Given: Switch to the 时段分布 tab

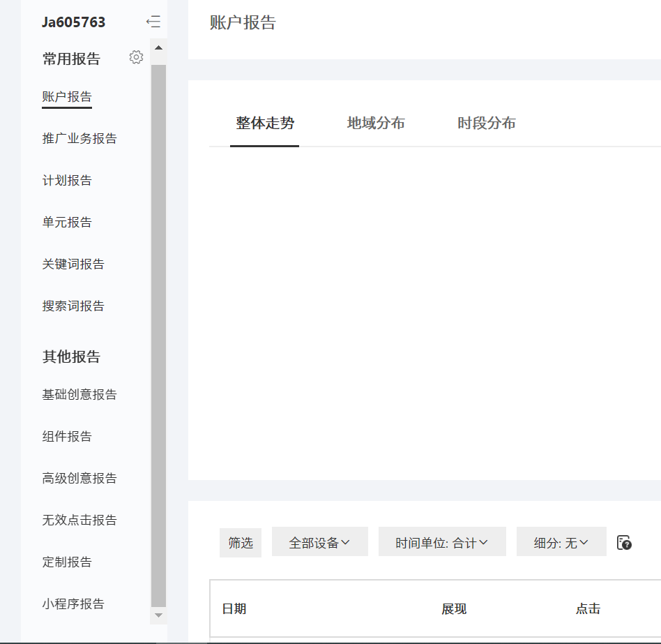Looking at the screenshot, I should point(486,123).
